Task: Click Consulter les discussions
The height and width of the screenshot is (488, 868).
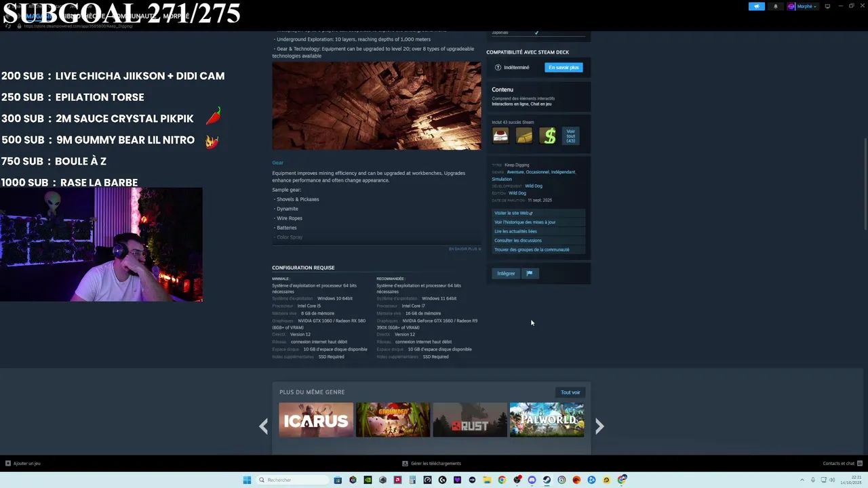Action: pyautogui.click(x=538, y=240)
